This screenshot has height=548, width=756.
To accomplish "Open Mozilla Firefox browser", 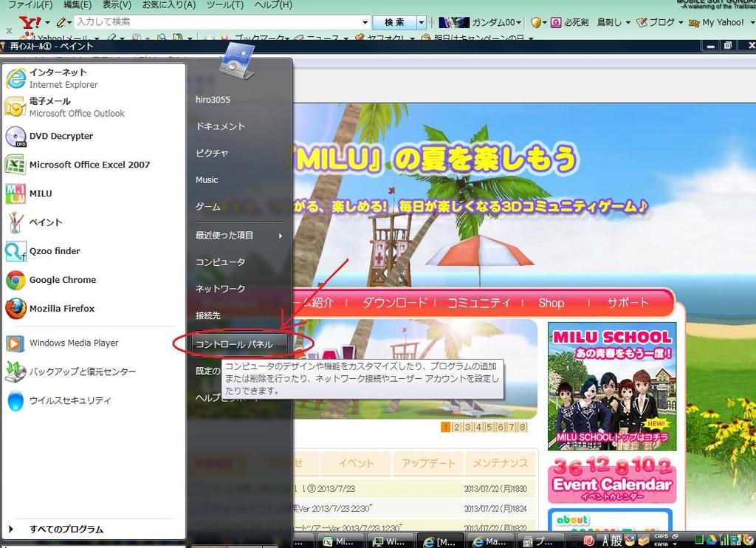I will pyautogui.click(x=61, y=309).
